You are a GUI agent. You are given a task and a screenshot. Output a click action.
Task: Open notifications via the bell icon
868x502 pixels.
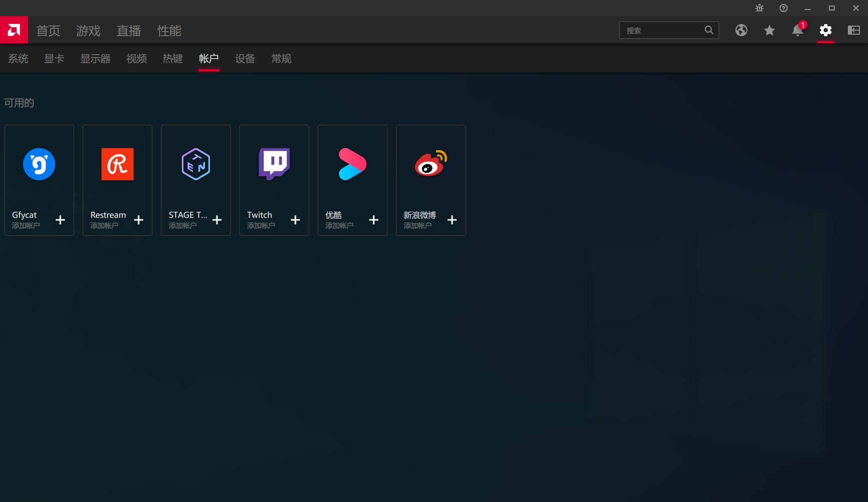pyautogui.click(x=797, y=30)
